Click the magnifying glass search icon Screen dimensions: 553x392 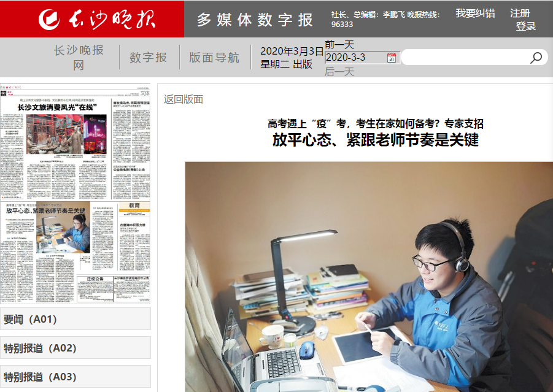(536, 58)
